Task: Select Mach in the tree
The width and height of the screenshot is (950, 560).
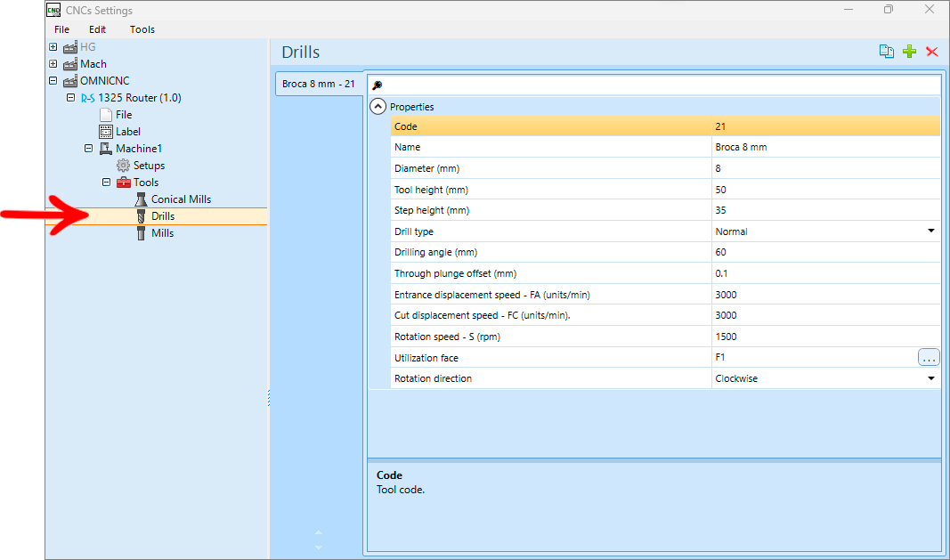Action: click(93, 63)
